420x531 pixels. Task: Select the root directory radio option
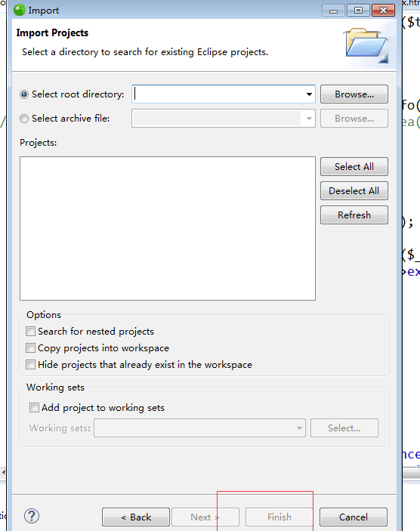[x=24, y=94]
